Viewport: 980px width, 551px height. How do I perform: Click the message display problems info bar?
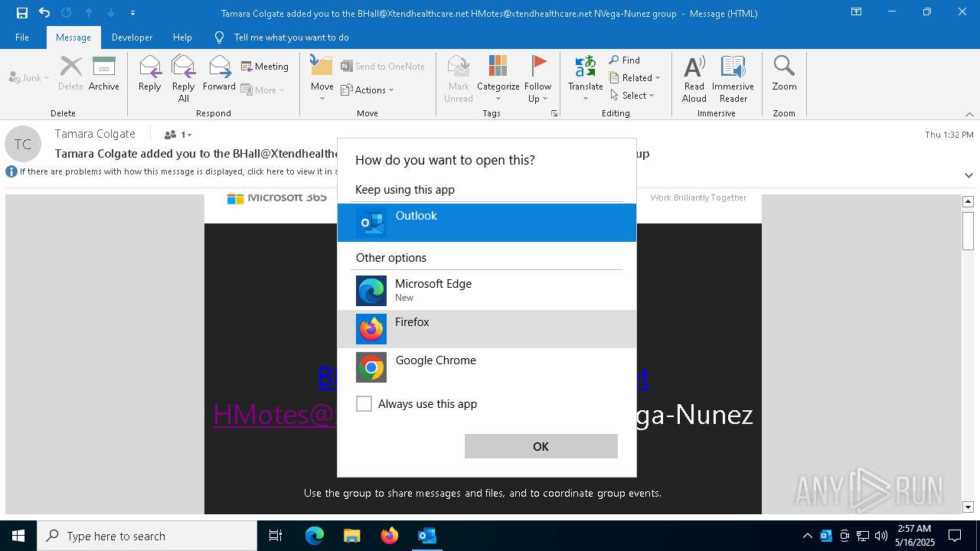click(x=170, y=171)
